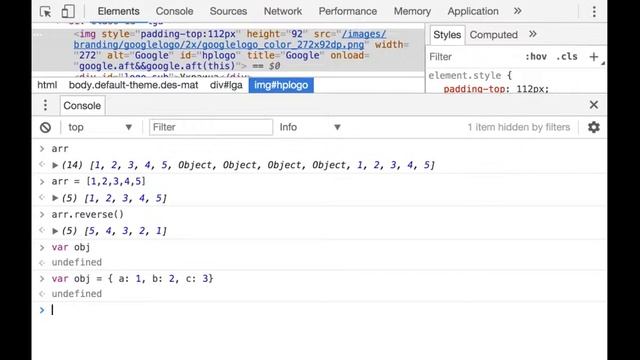The width and height of the screenshot is (640, 360).
Task: Open the DevTools three-dot menu
Action: 594,11
